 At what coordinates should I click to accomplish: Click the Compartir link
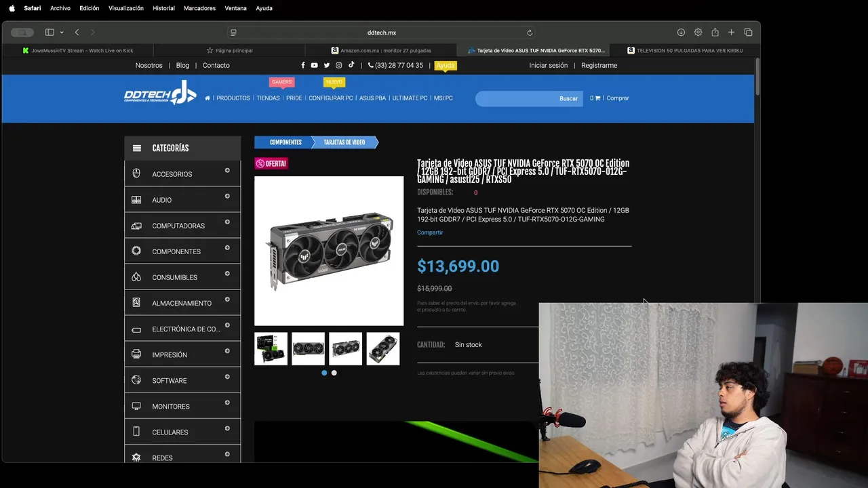[430, 232]
